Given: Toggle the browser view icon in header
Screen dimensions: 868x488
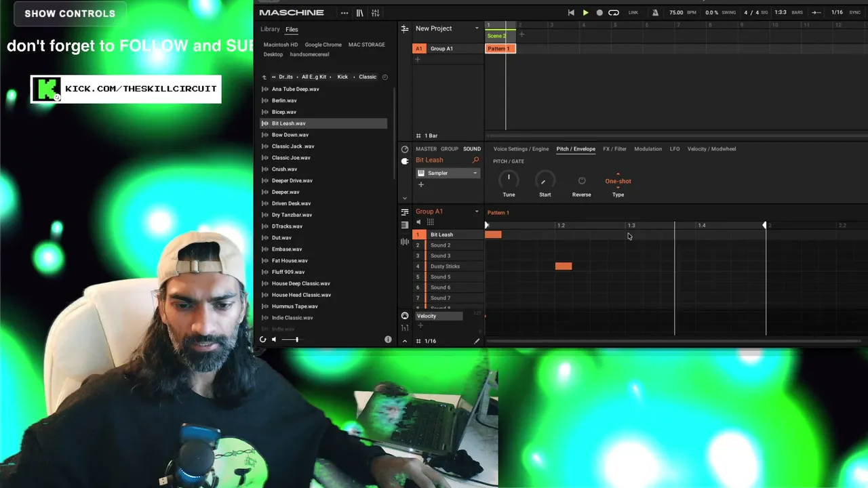Looking at the screenshot, I should (x=359, y=13).
